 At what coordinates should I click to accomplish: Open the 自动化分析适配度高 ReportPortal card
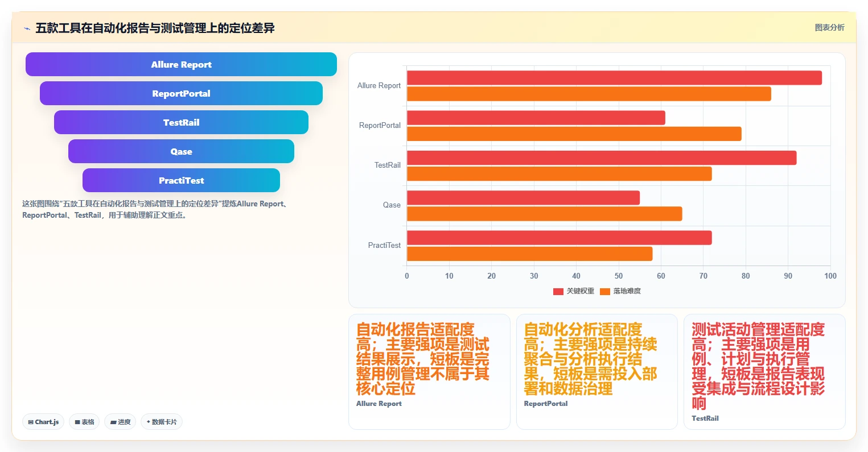pos(597,372)
